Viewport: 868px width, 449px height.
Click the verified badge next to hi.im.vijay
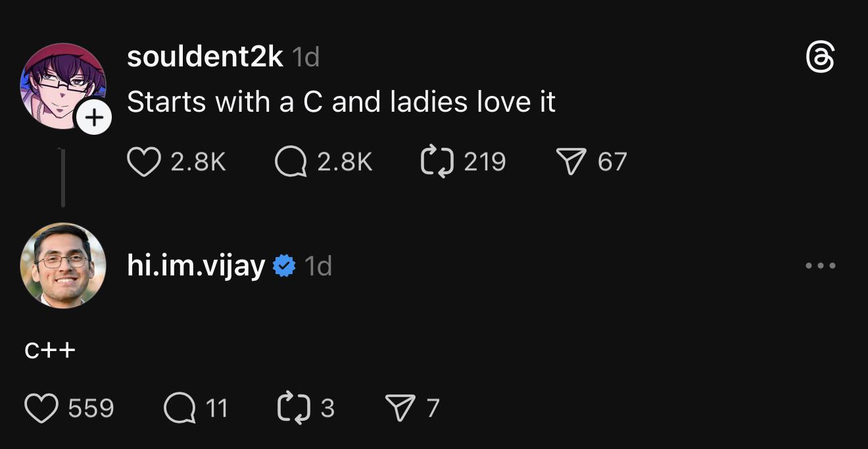283,265
